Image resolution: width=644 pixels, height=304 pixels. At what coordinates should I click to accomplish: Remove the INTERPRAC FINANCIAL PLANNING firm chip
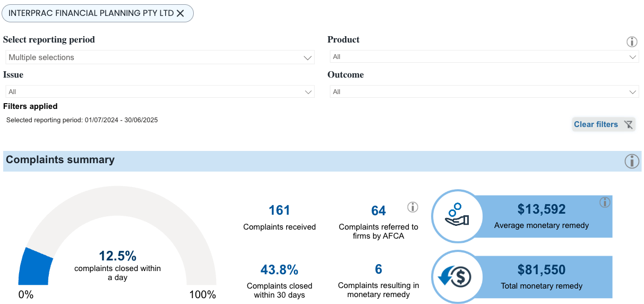[180, 13]
